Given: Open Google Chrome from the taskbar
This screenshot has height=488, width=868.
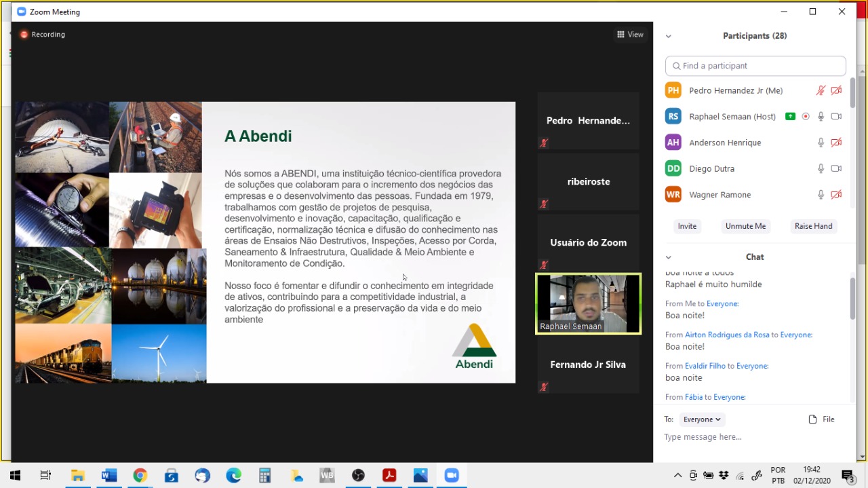Looking at the screenshot, I should (x=140, y=476).
